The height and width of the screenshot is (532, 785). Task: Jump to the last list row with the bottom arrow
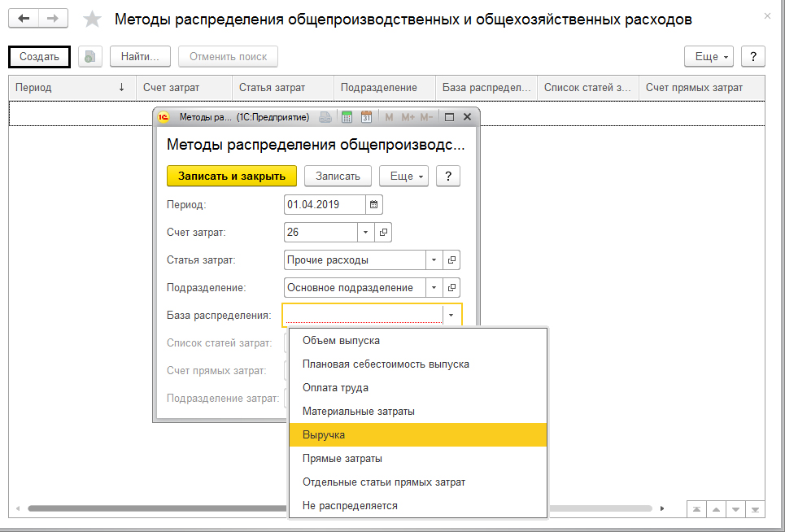755,509
